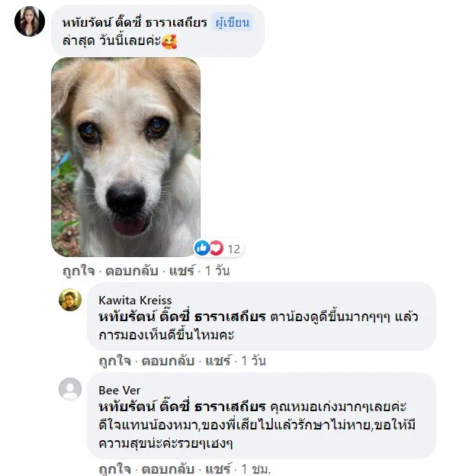
Task: Reply to the dog photo comment via ตอบกลับ
Action: click(132, 271)
